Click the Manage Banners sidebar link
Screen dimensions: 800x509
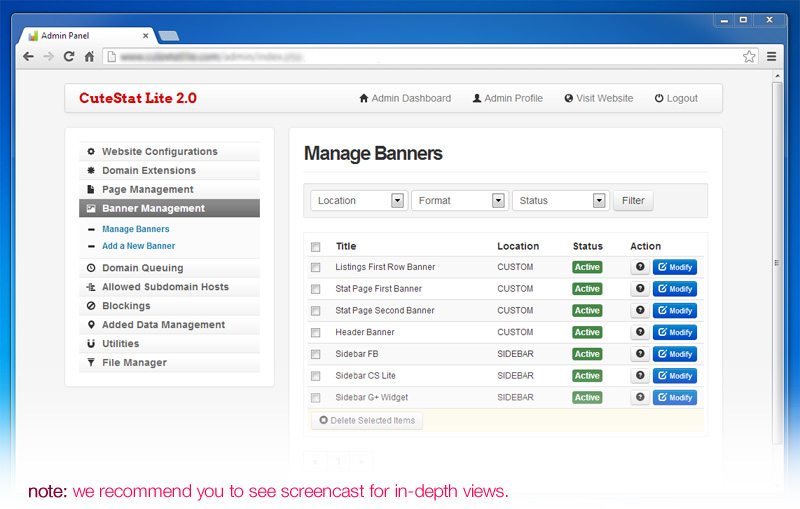tap(136, 229)
